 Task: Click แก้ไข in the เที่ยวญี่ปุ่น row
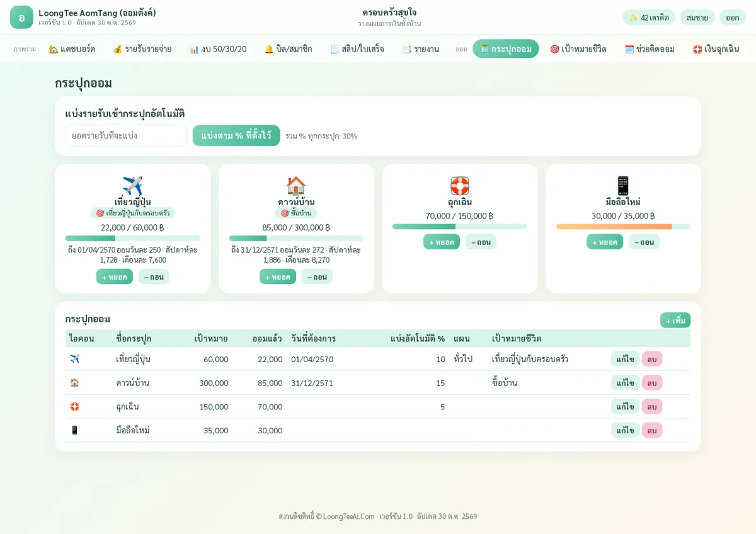[x=625, y=359]
